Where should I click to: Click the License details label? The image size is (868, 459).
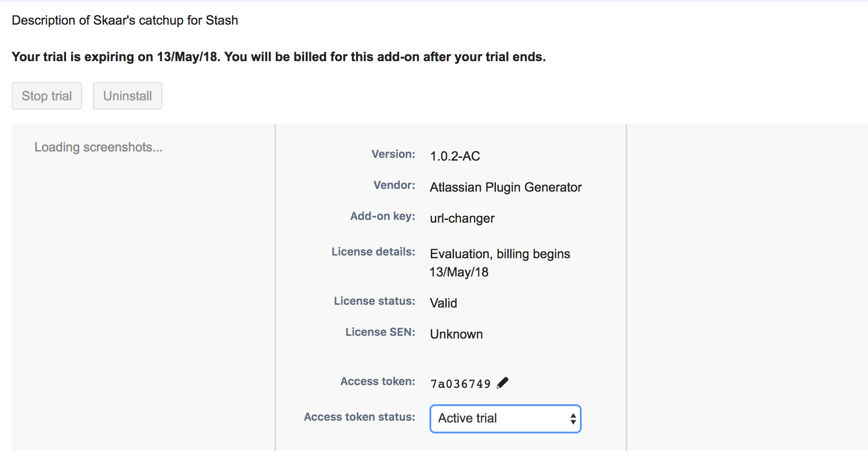click(x=373, y=251)
